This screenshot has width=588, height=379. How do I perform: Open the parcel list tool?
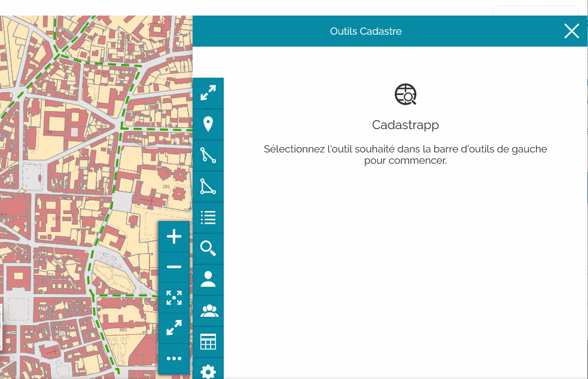(208, 218)
